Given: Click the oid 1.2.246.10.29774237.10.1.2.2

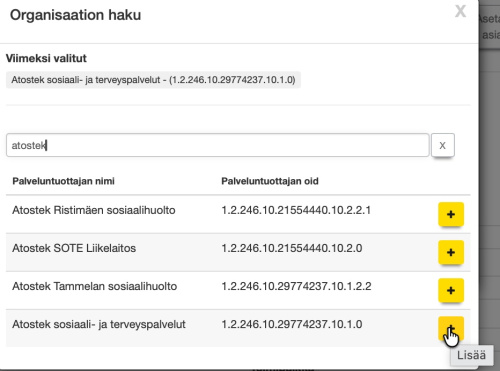Looking at the screenshot, I should click(296, 286).
